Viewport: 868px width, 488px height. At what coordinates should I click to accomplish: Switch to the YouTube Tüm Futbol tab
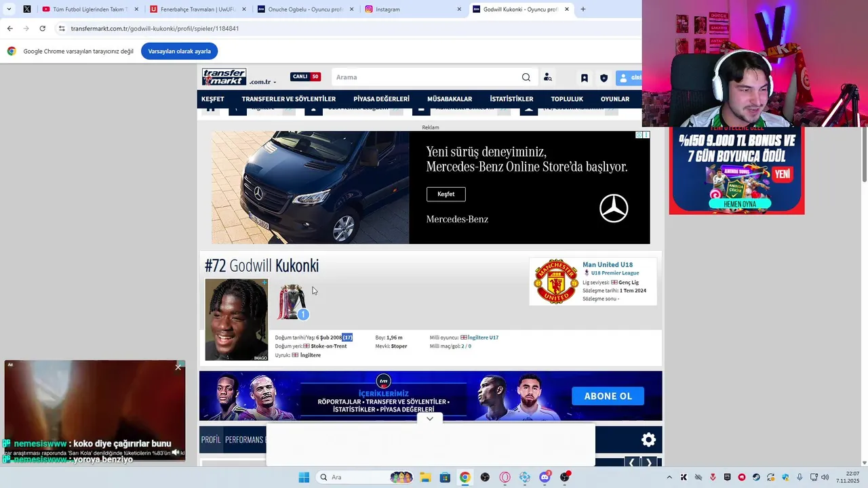pos(90,9)
